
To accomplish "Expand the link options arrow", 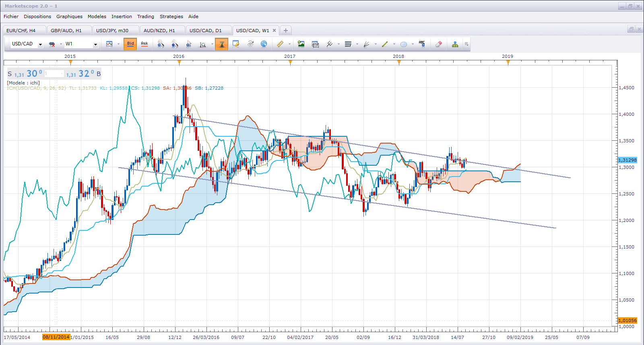I will point(61,44).
